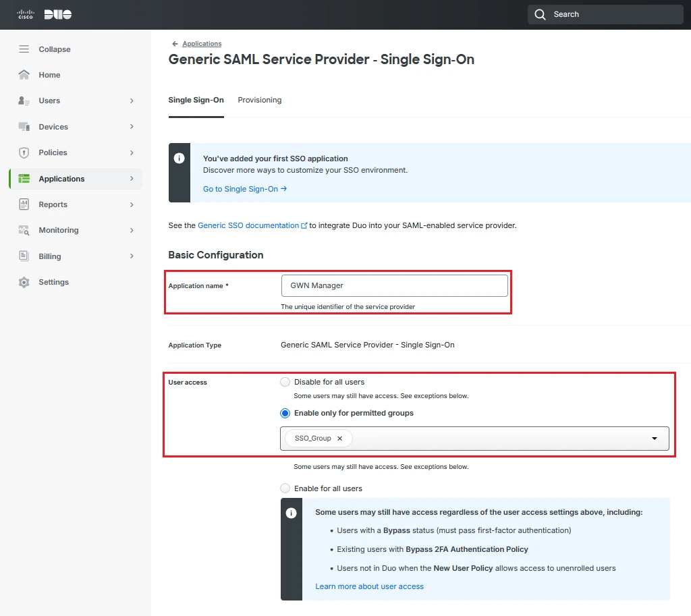Click the Applications sidebar icon
The height and width of the screenshot is (616, 691).
24,178
